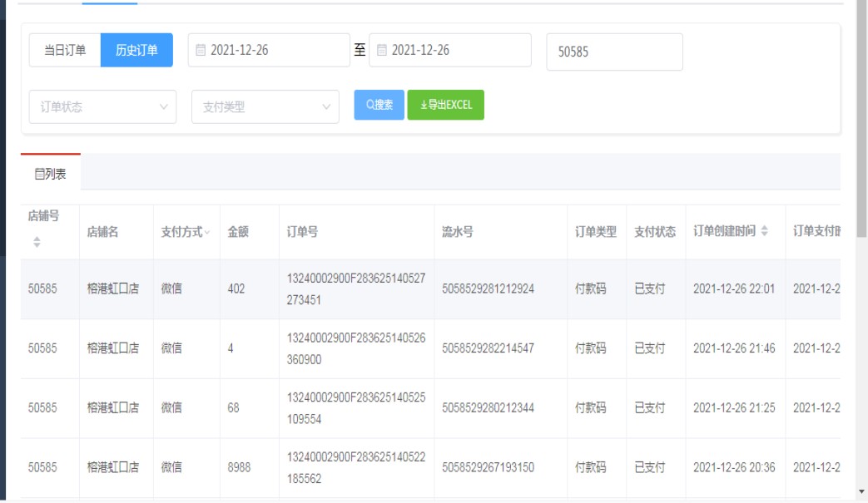
Task: Export results with 导出EXCEL button
Action: 445,105
